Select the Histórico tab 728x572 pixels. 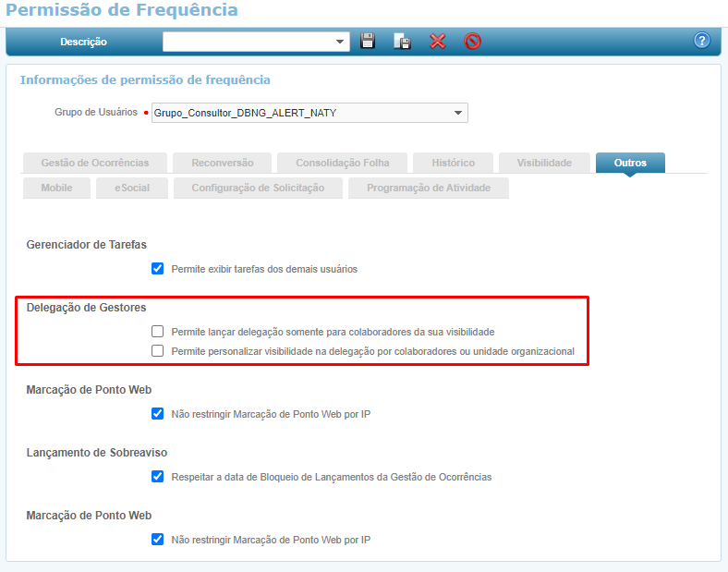point(453,163)
